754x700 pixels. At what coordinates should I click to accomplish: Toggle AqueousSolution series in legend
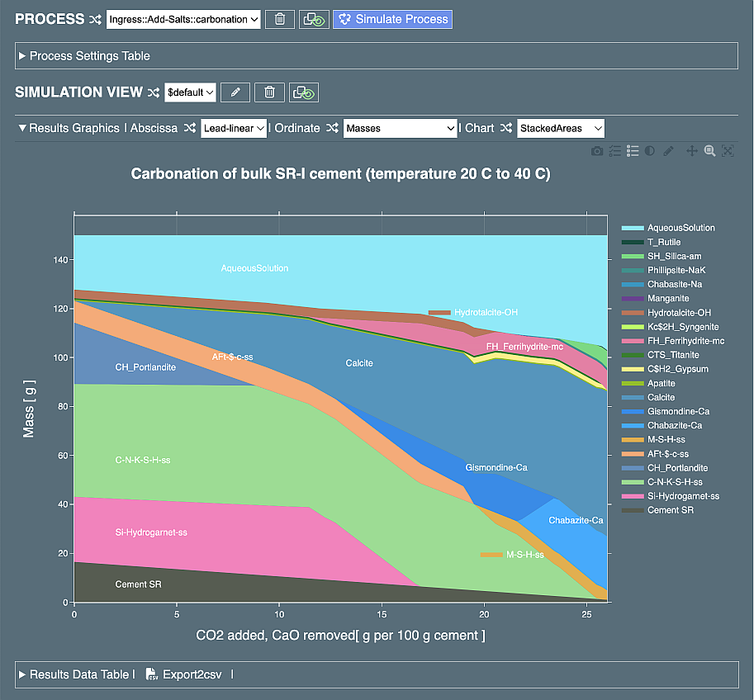680,228
